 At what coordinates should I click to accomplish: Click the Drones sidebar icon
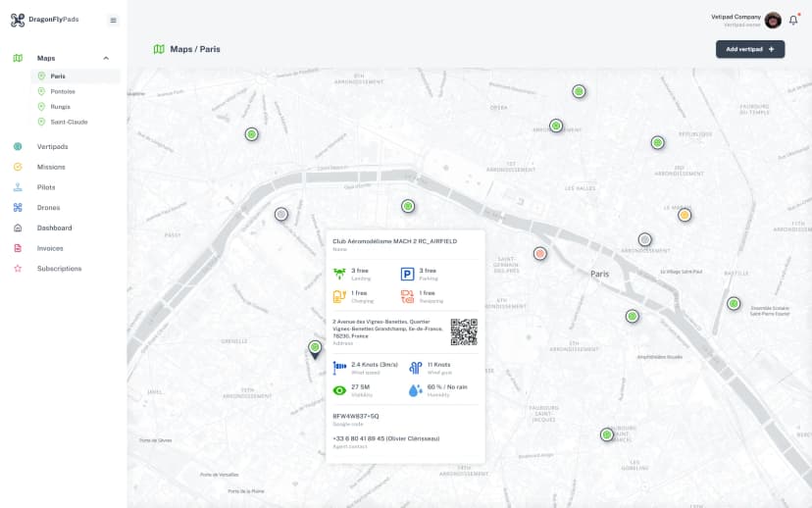coord(18,208)
